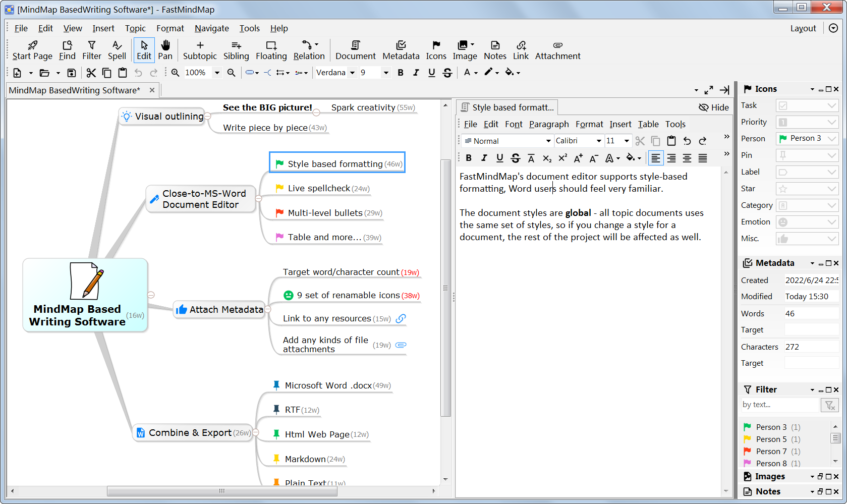847x504 pixels.
Task: Open the Filter tool in main toolbar
Action: coord(92,50)
